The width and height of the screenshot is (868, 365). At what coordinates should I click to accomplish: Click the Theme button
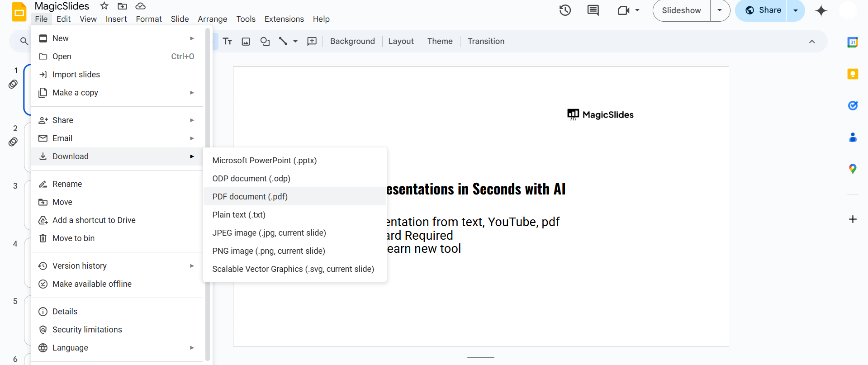[440, 41]
